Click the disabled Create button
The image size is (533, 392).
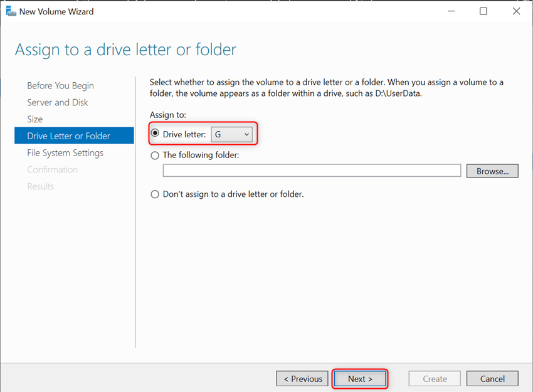coord(434,378)
